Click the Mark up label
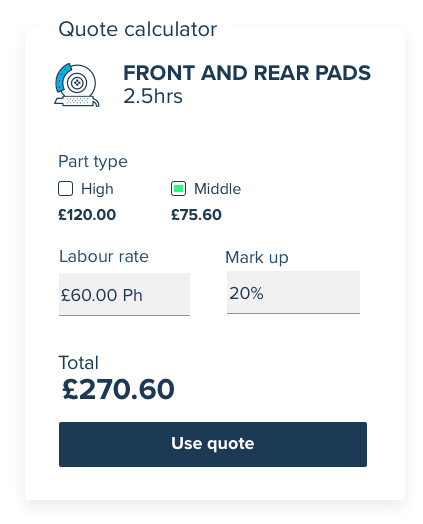 tap(257, 258)
